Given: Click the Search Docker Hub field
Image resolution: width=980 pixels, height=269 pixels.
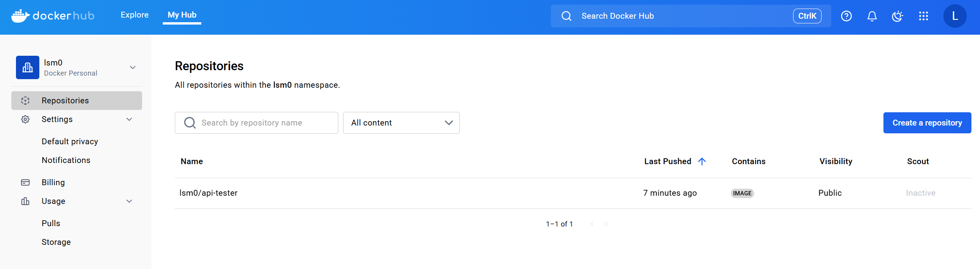Looking at the screenshot, I should (x=691, y=16).
